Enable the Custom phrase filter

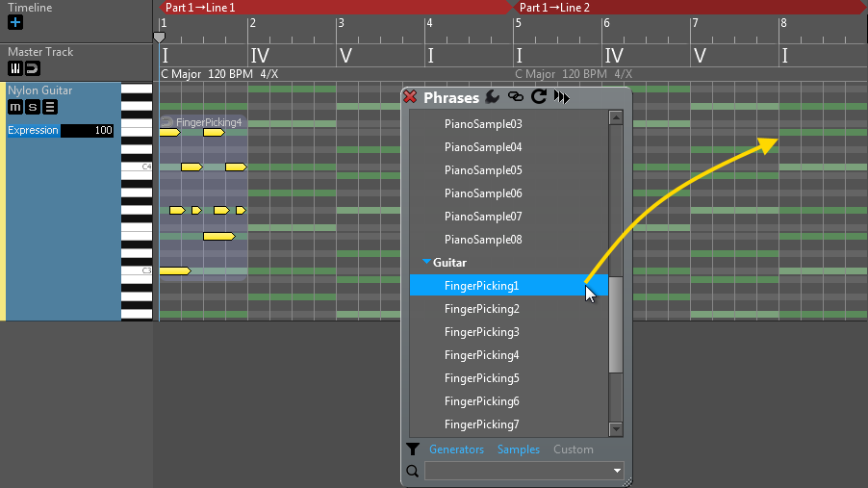tap(573, 449)
